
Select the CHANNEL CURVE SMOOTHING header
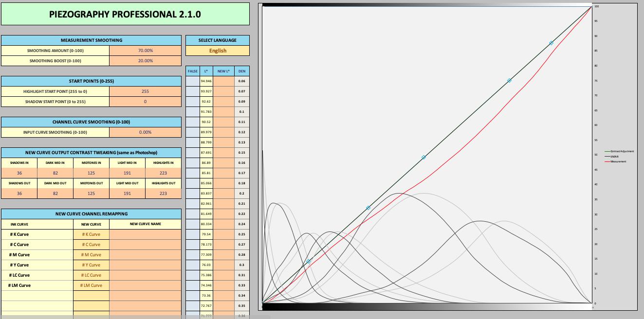coord(92,122)
